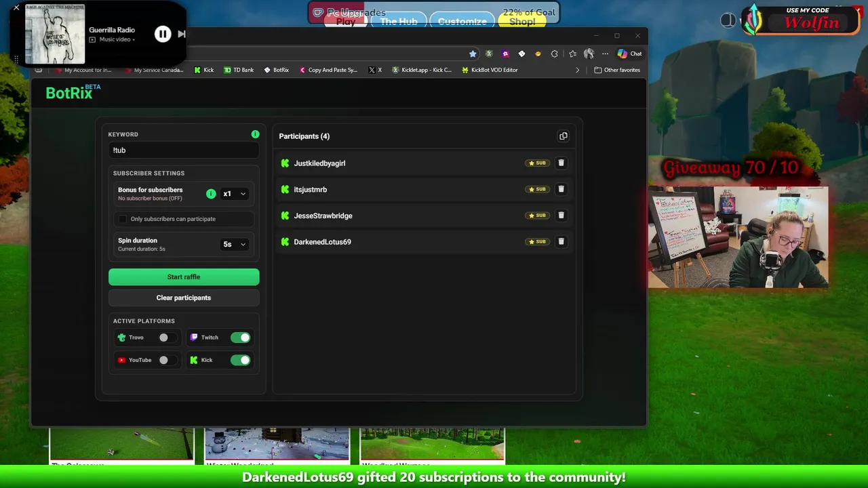Click the Clear participants button

pyautogui.click(x=184, y=298)
